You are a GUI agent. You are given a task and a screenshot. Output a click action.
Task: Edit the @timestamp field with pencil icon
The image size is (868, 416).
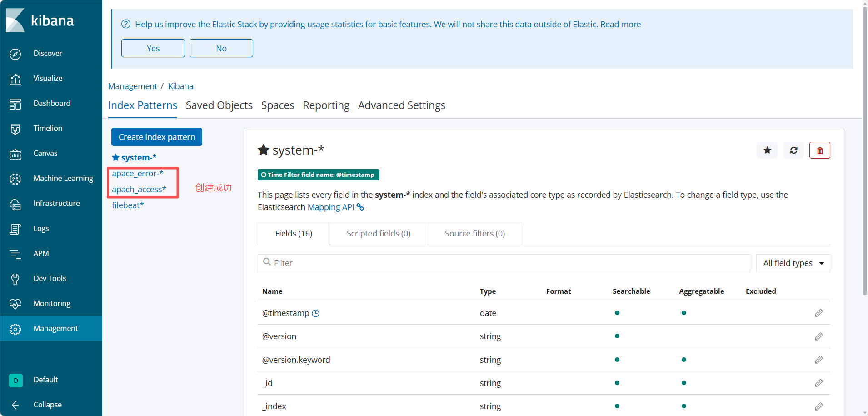coord(818,313)
